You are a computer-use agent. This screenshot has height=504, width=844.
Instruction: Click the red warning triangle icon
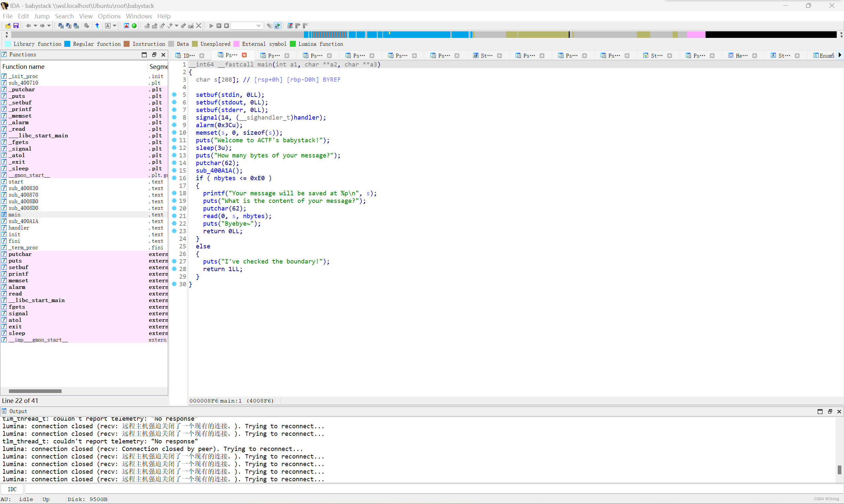click(x=127, y=26)
